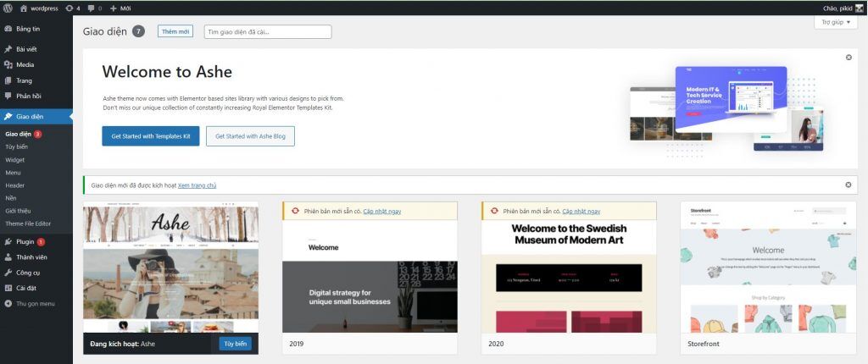Open the Storefront theme thumbnail
Image resolution: width=868 pixels, height=364 pixels.
click(768, 267)
